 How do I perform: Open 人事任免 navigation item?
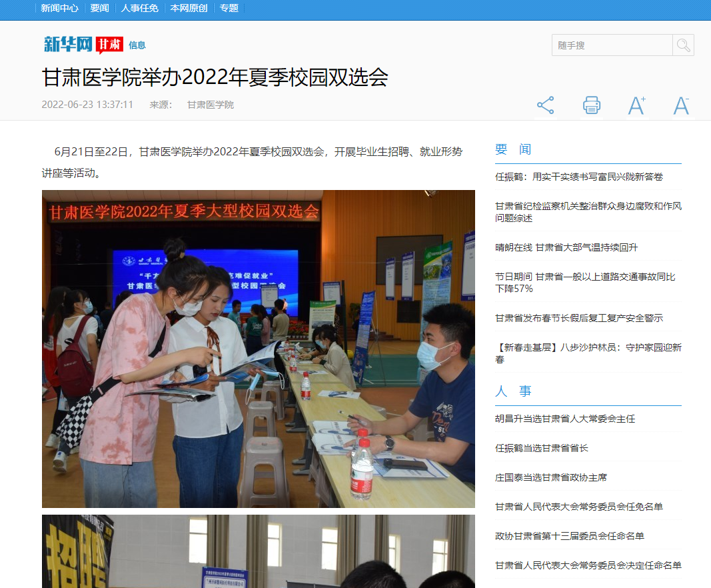coord(139,8)
